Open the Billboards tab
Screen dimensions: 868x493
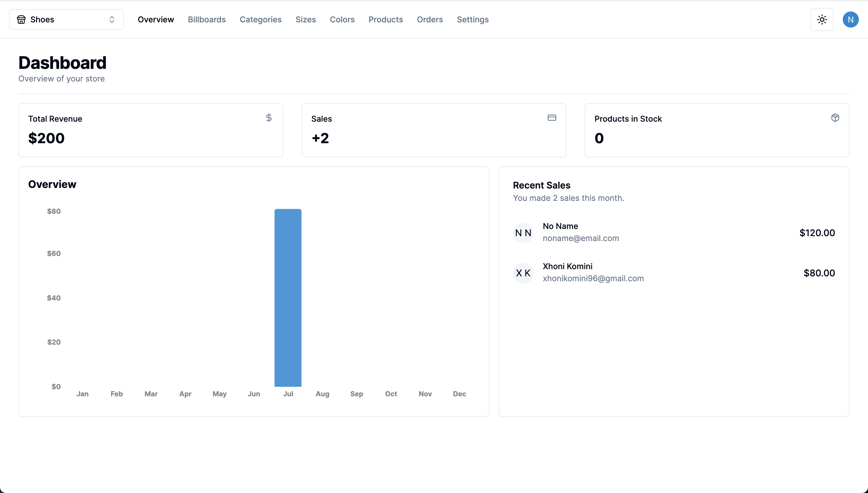click(207, 20)
